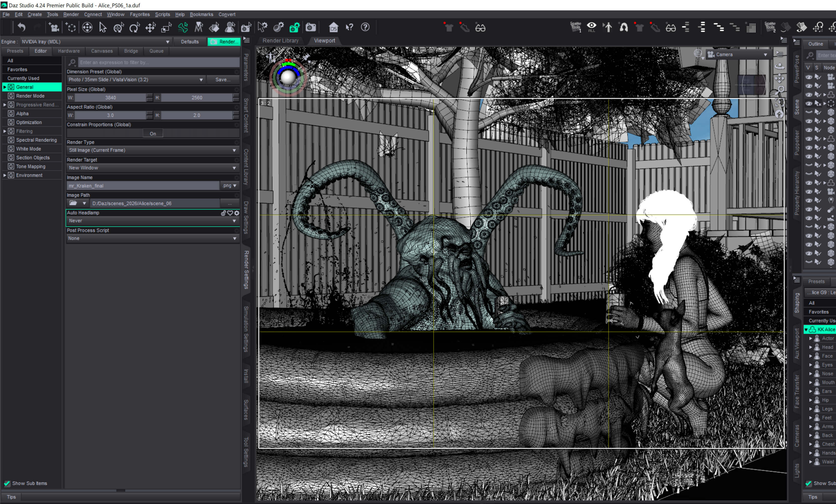Select the Universal tool in toolbar

coord(118,27)
